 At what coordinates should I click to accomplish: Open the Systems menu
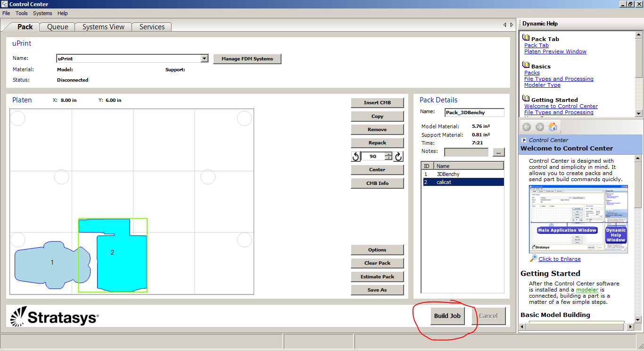(x=42, y=13)
